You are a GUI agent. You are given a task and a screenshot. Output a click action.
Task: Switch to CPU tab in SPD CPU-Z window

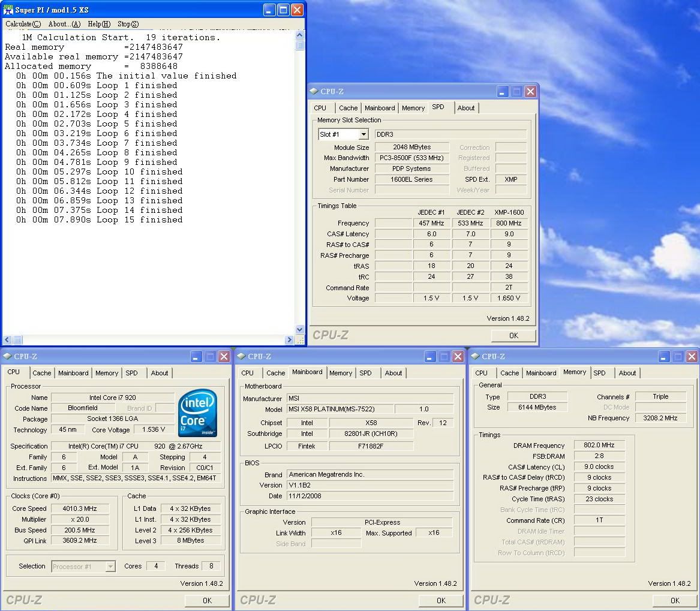pyautogui.click(x=320, y=108)
